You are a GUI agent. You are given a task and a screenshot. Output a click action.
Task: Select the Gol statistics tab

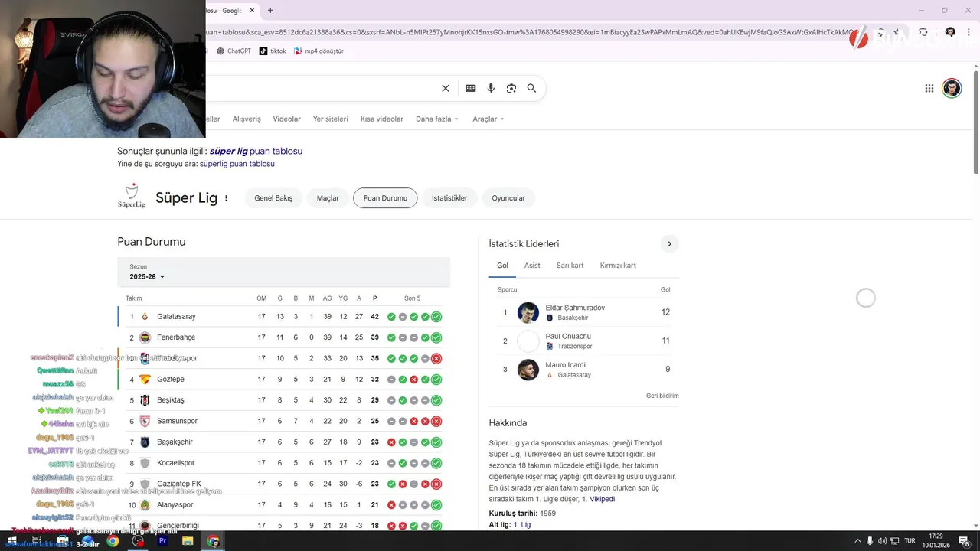(502, 266)
